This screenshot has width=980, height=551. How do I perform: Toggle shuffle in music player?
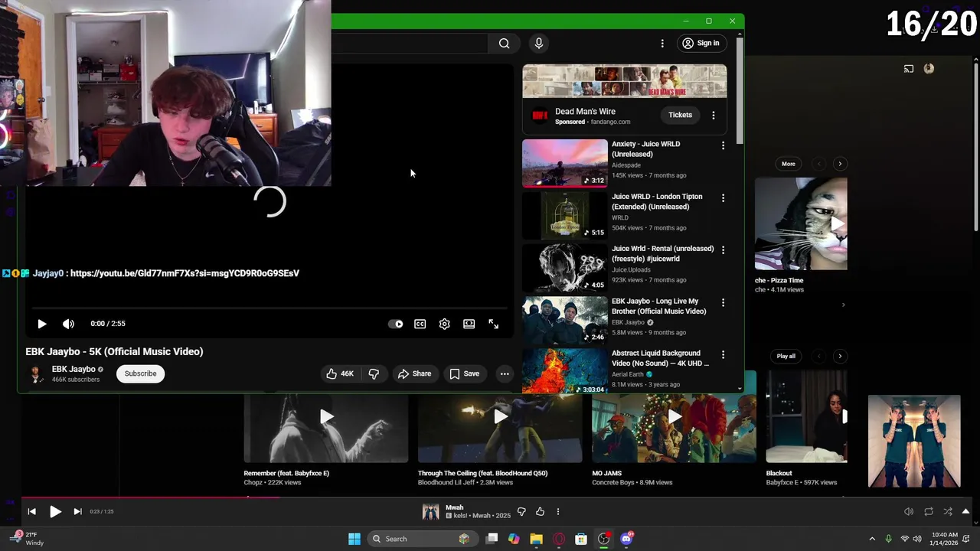[x=948, y=511]
